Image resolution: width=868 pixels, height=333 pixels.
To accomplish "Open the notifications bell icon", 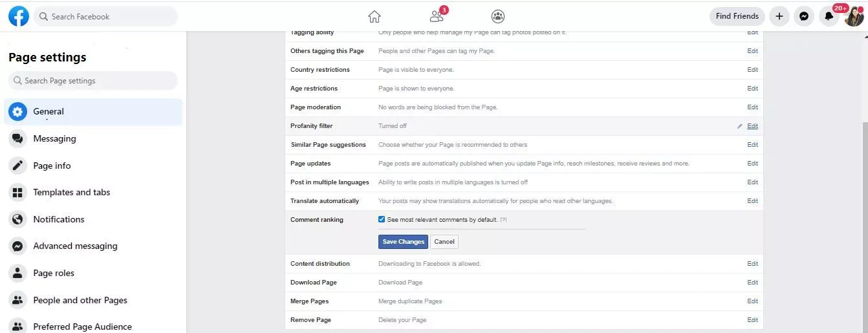I will pos(829,16).
